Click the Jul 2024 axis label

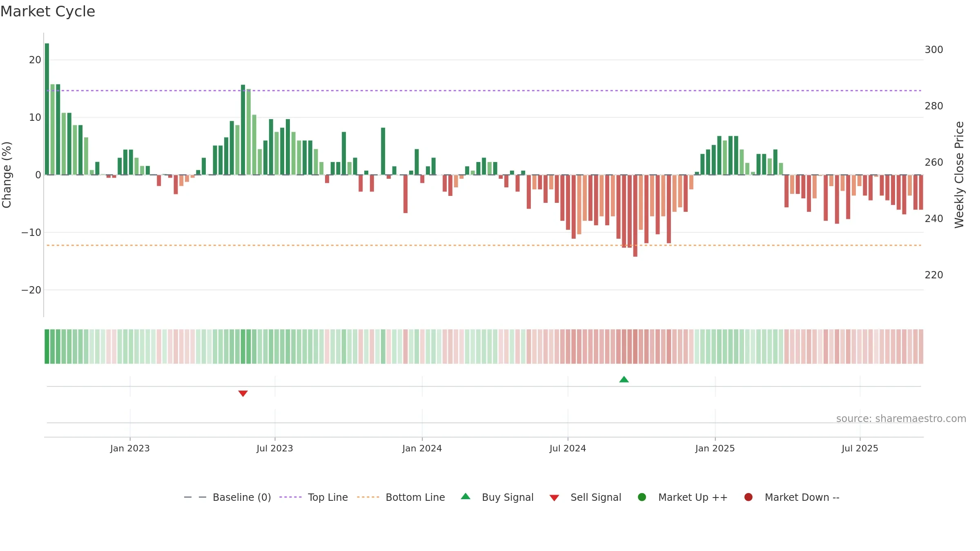pos(568,449)
